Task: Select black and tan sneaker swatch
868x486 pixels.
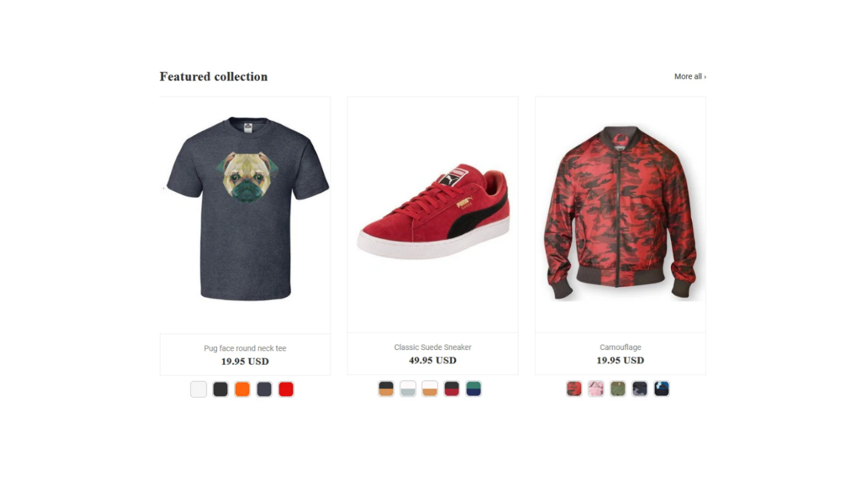Action: tap(386, 389)
